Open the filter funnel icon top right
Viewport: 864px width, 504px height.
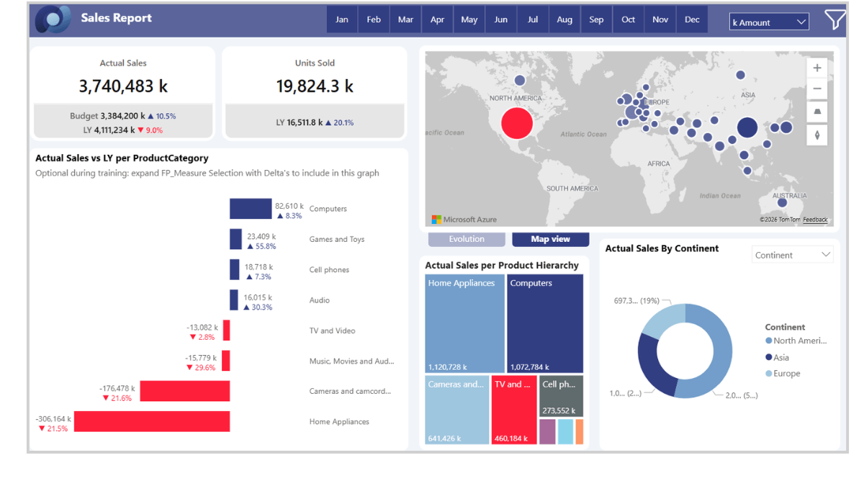(x=835, y=20)
